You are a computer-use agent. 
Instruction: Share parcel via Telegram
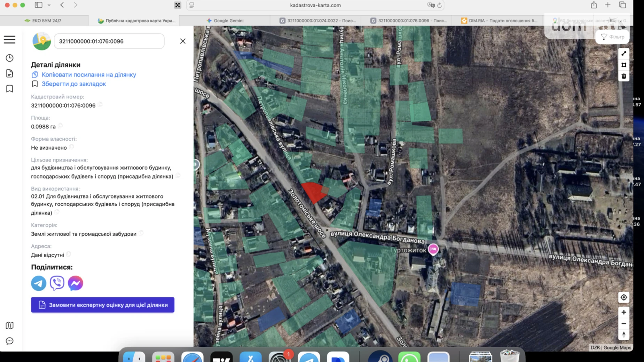[39, 283]
